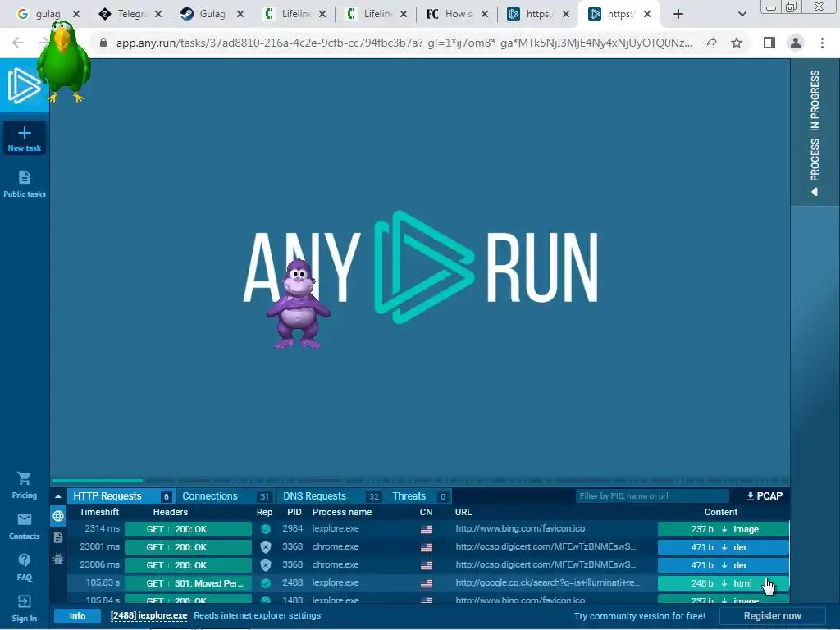Open Public tasks in the sidebar
This screenshot has height=630, width=840.
click(24, 184)
